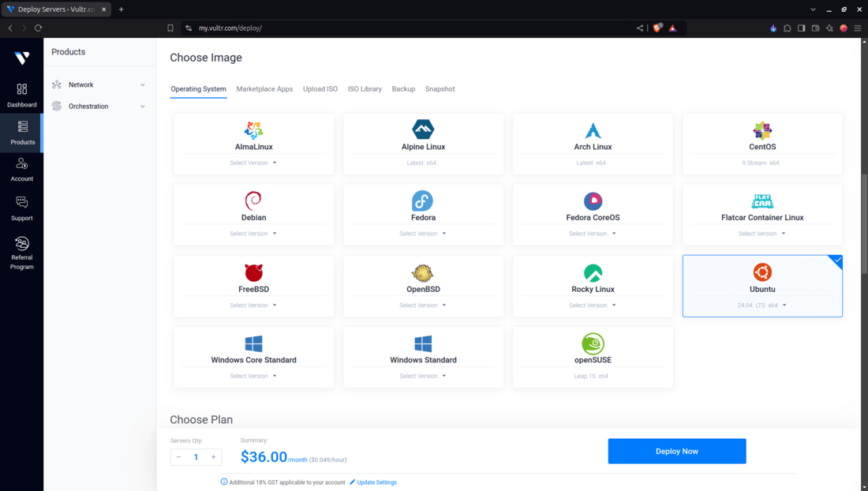The height and width of the screenshot is (491, 868).
Task: Click the Fedora logo icon
Action: tap(422, 201)
